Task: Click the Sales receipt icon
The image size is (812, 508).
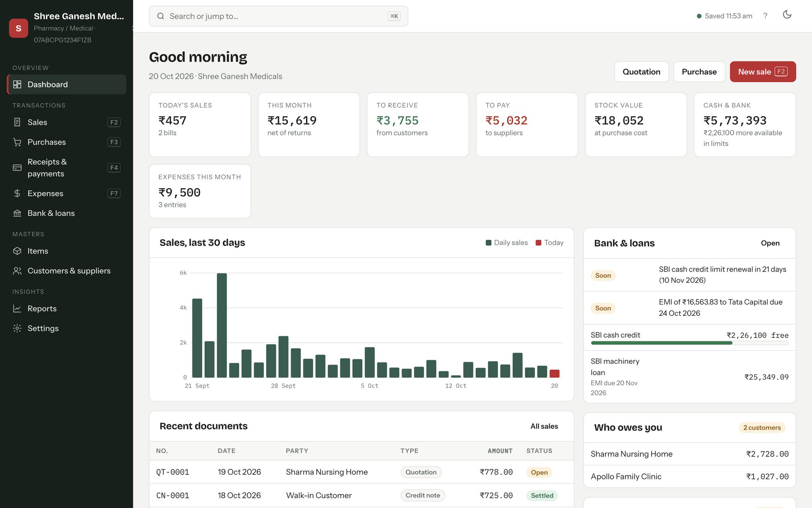Action: 17,122
